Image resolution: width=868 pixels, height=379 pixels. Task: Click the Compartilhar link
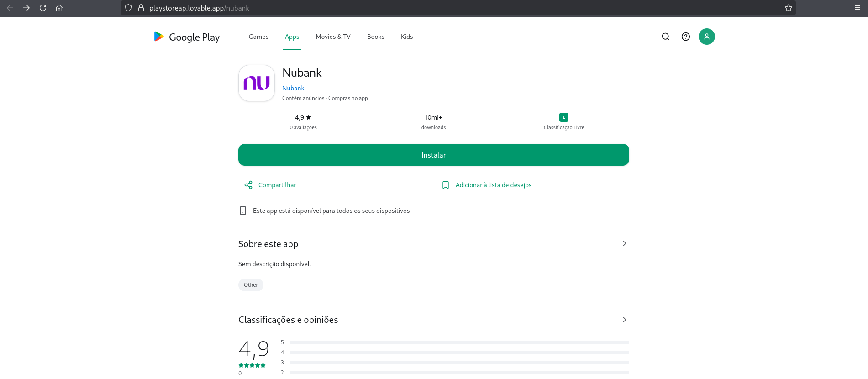tap(277, 185)
